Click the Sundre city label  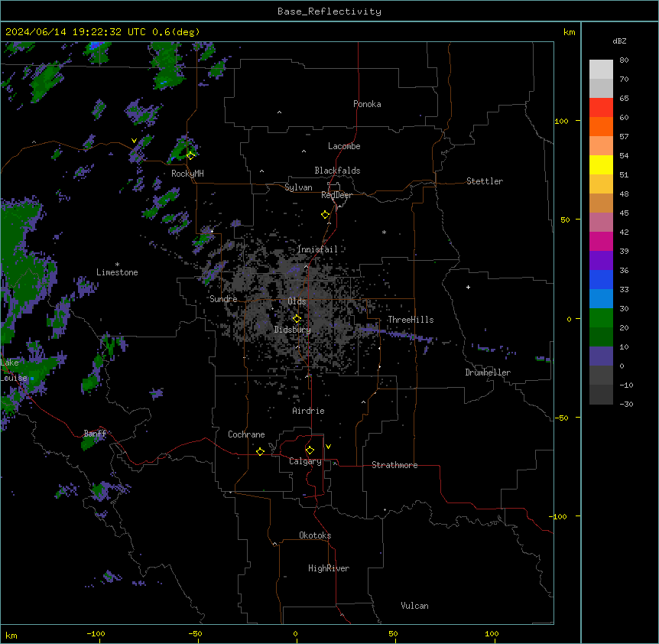(223, 299)
